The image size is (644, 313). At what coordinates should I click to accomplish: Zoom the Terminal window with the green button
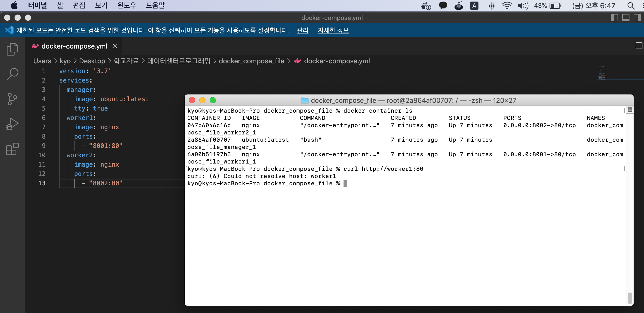(213, 100)
